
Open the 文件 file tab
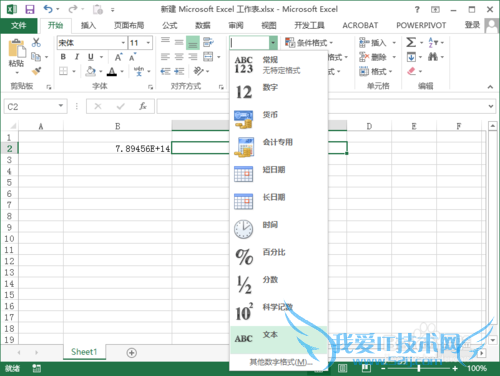click(19, 25)
